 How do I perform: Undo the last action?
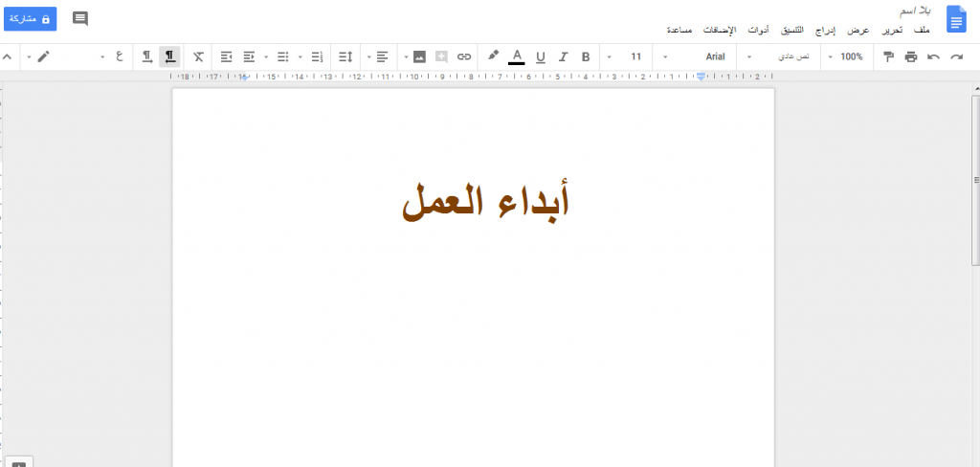pyautogui.click(x=934, y=56)
